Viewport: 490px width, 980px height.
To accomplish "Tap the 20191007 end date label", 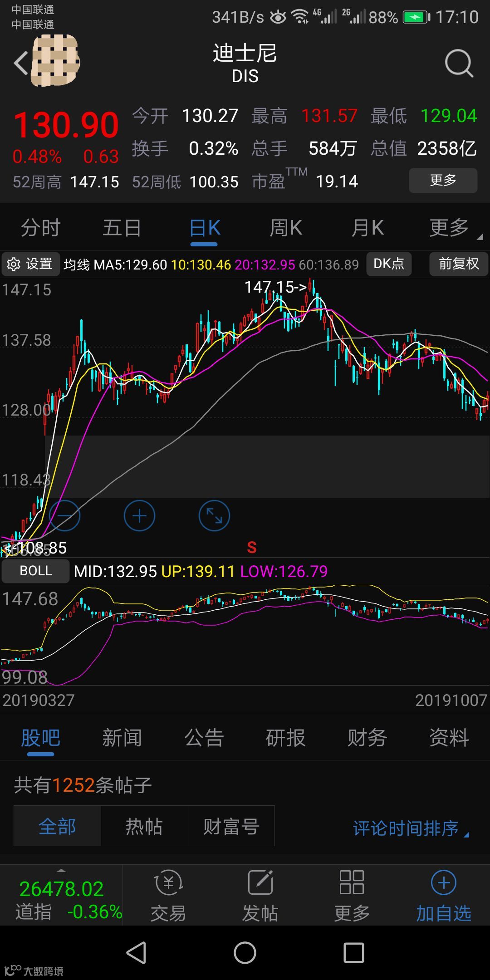I will pos(451,700).
